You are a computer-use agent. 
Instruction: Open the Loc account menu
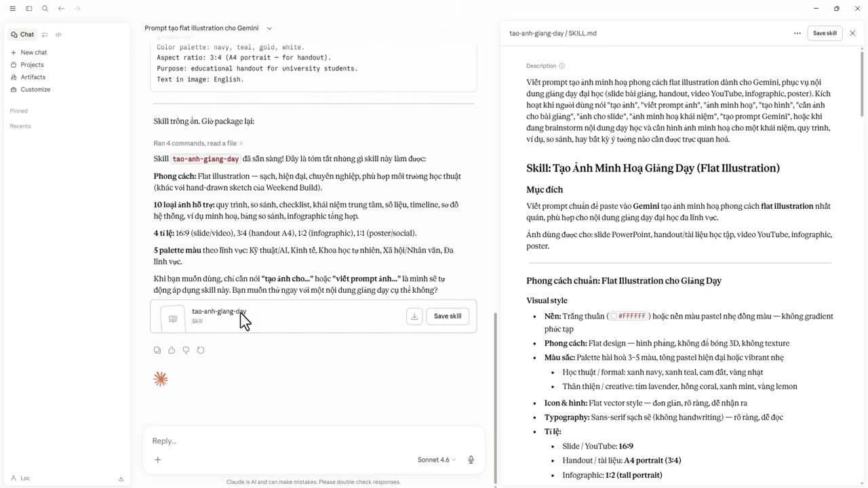pos(20,478)
